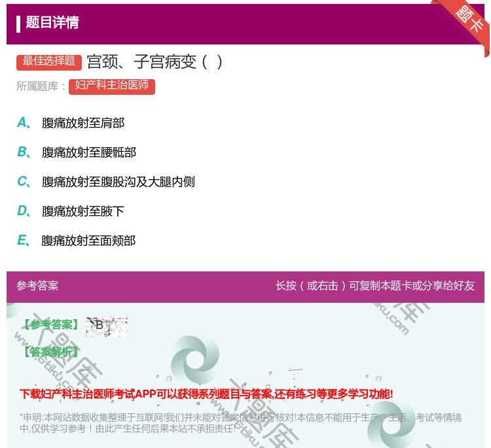491x448 pixels.
Task: Select the 最佳选择题 tag
Action: pyautogui.click(x=49, y=62)
